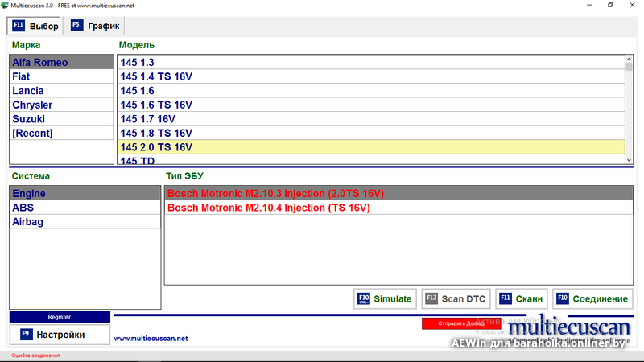Close the Multiecuscan window
Viewport: 644px width, 362px height.
(x=632, y=6)
